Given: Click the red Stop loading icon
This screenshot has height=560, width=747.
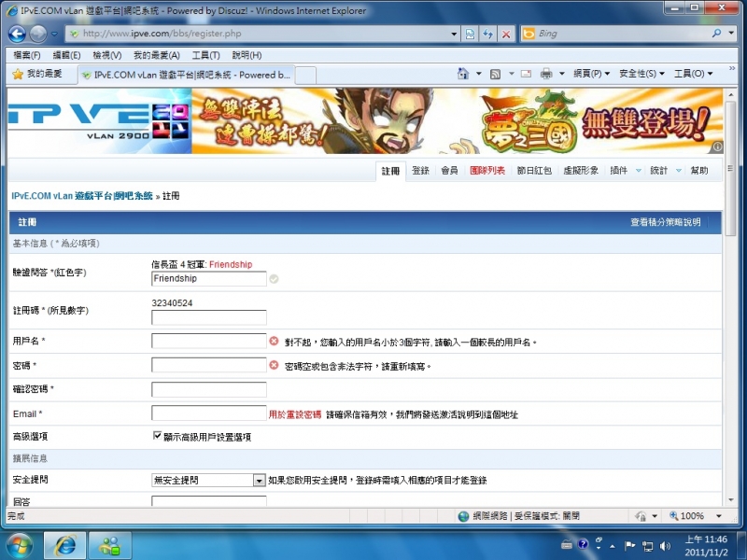Looking at the screenshot, I should (506, 33).
